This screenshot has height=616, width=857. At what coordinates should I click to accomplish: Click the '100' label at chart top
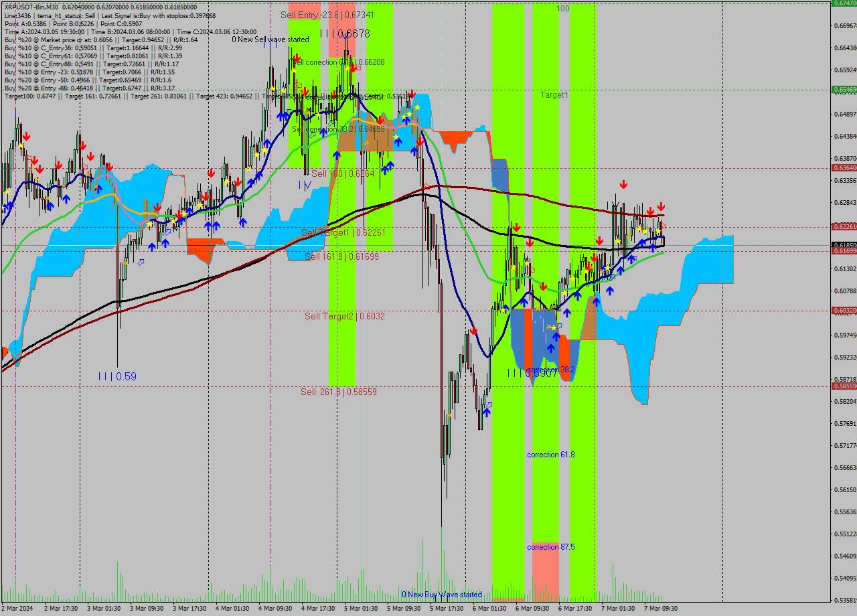[563, 9]
